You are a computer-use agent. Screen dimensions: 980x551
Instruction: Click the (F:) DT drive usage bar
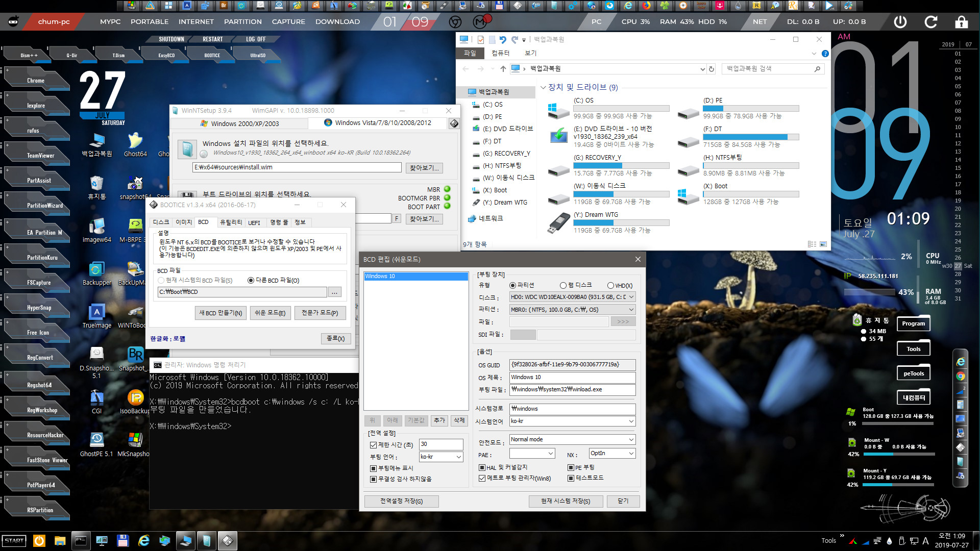[x=751, y=137]
